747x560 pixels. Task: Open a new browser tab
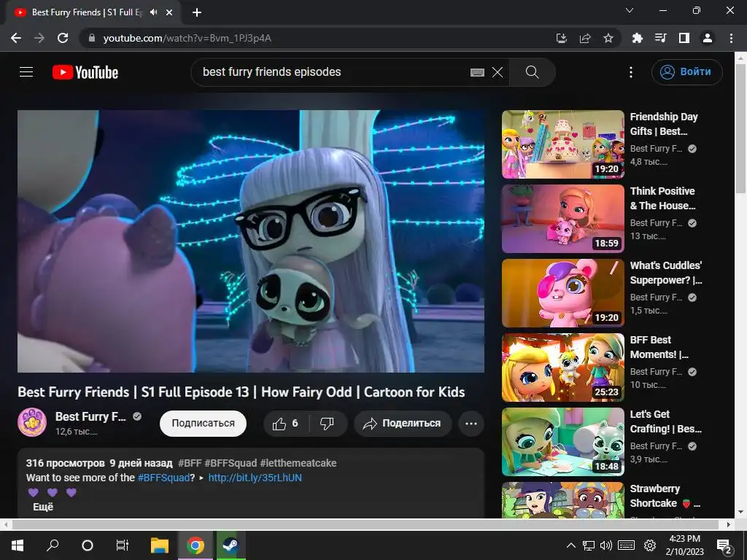click(x=197, y=12)
